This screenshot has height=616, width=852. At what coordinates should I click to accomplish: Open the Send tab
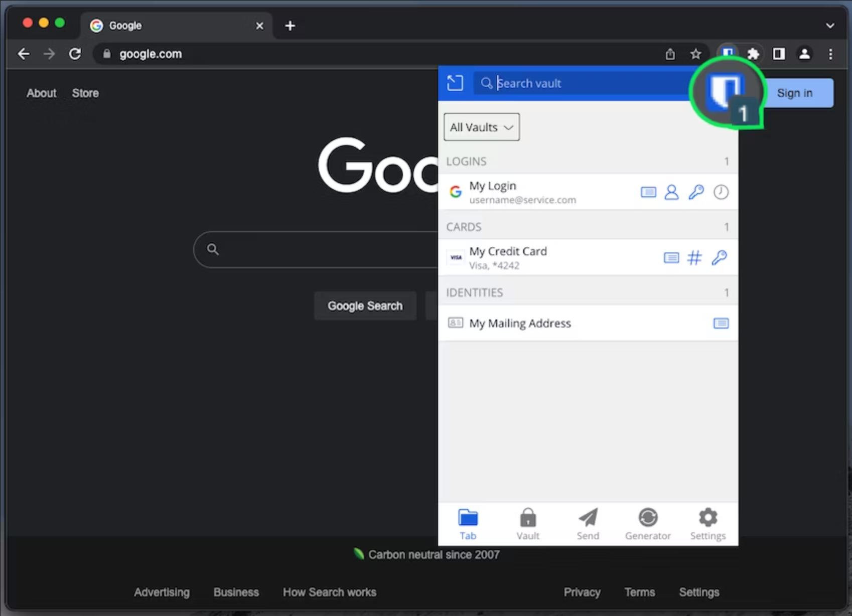click(x=588, y=524)
